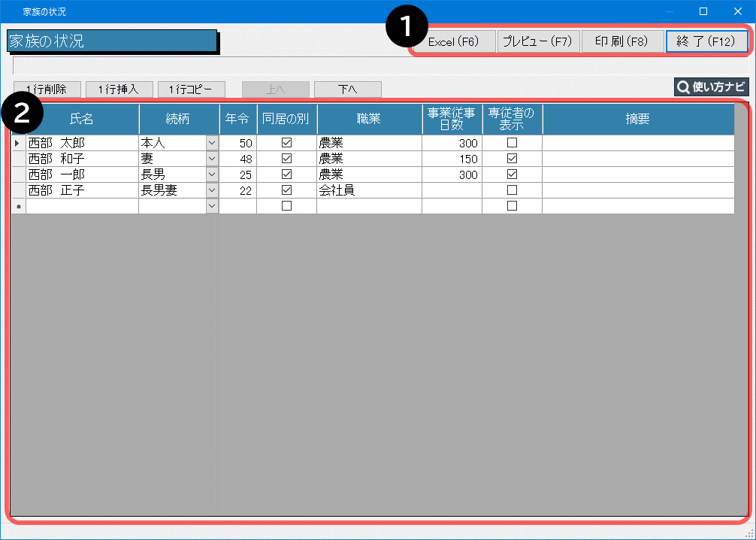This screenshot has width=756, height=540.
Task: Click the 摘要 cell for 西部 一郎
Action: point(637,174)
